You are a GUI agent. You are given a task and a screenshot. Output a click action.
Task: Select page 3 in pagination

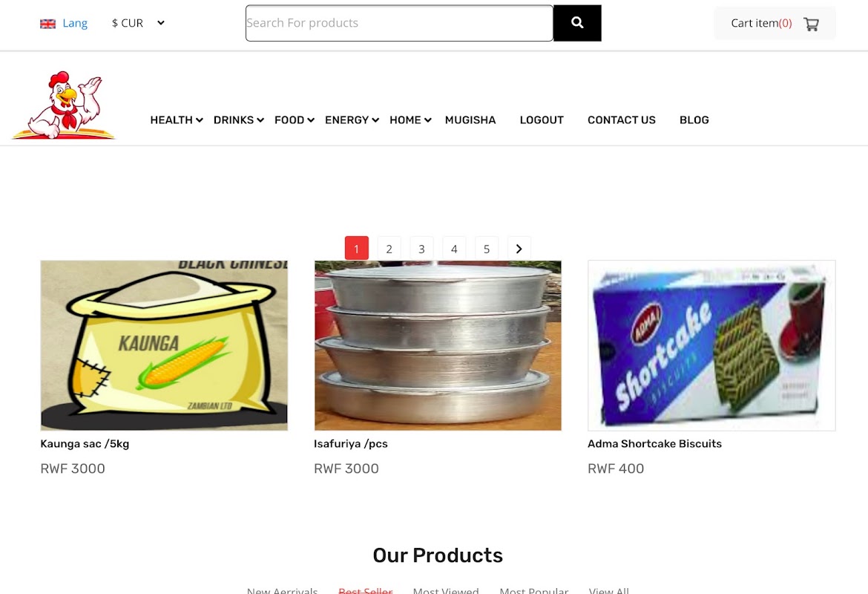tap(421, 249)
